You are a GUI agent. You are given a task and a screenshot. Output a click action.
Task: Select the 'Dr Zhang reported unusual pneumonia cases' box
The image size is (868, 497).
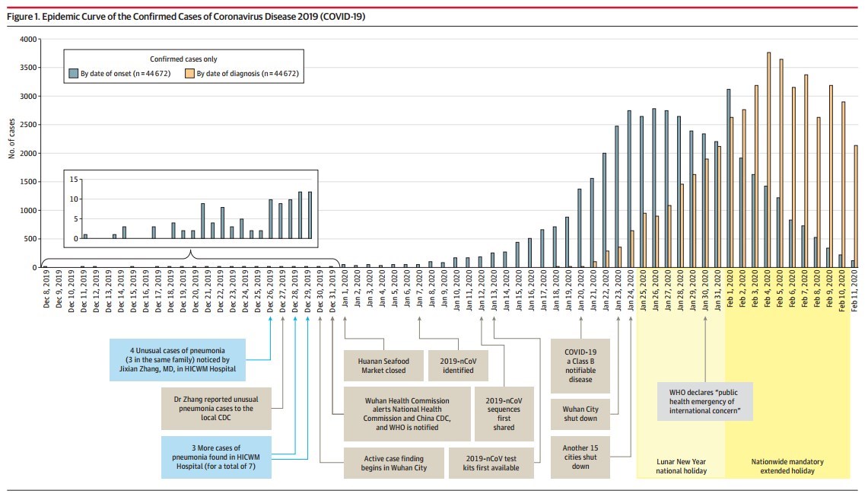point(217,409)
